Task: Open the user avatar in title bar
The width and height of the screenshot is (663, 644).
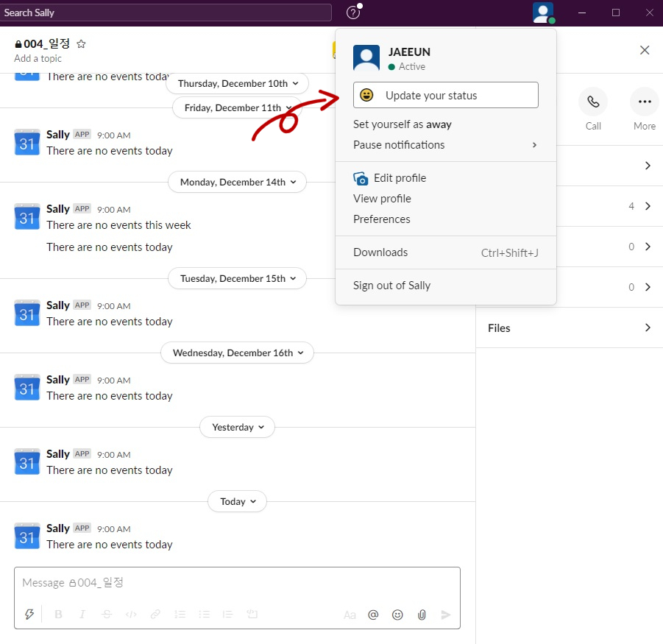Action: 543,13
